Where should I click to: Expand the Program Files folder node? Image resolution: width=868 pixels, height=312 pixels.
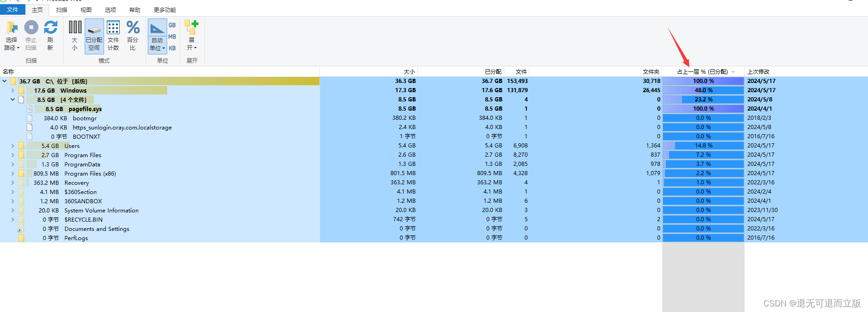coord(13,155)
